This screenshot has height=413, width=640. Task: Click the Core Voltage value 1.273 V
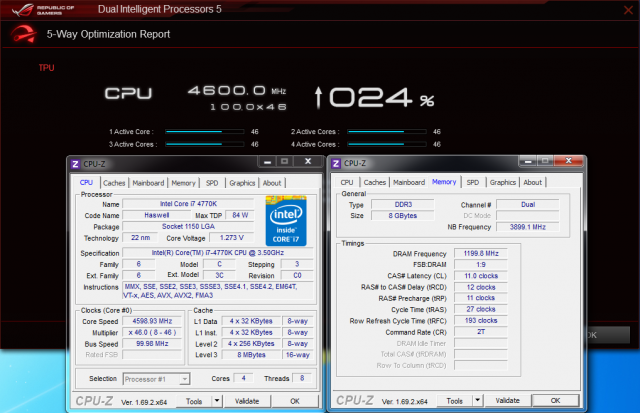point(231,238)
